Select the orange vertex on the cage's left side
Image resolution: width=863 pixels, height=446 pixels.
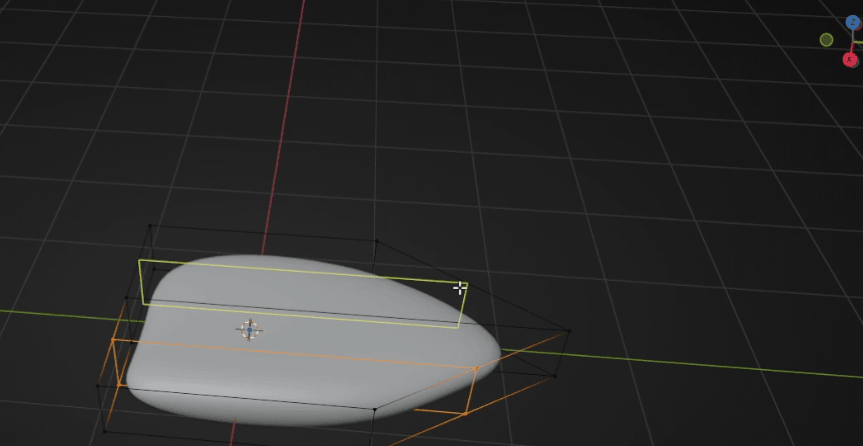112,340
